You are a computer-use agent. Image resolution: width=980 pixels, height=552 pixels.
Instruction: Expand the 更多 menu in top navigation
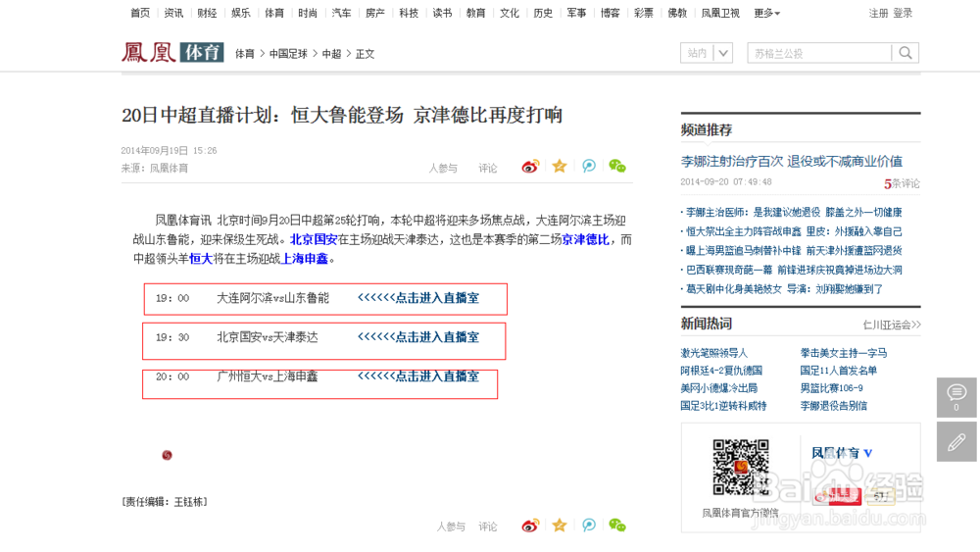click(x=767, y=13)
